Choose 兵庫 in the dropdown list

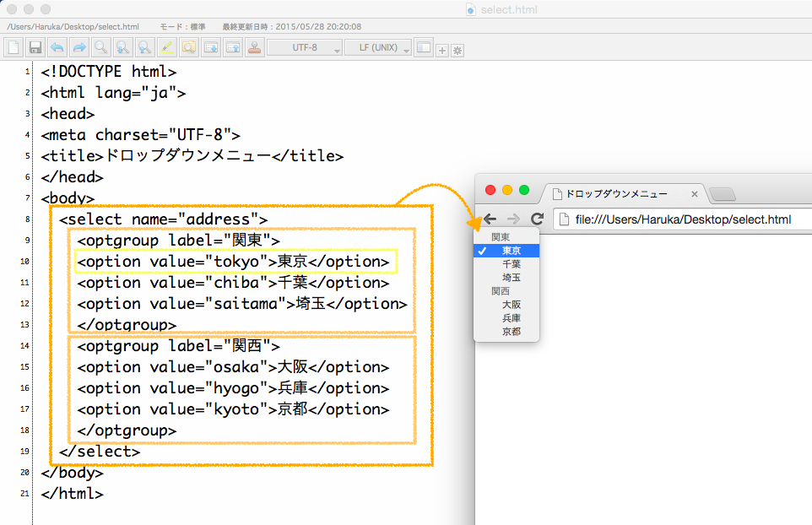pos(506,318)
